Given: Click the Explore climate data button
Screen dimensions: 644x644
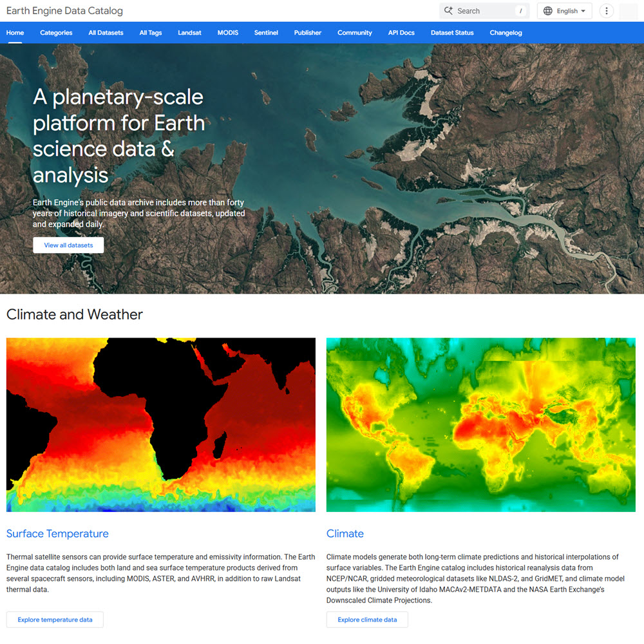Looking at the screenshot, I should 367,620.
